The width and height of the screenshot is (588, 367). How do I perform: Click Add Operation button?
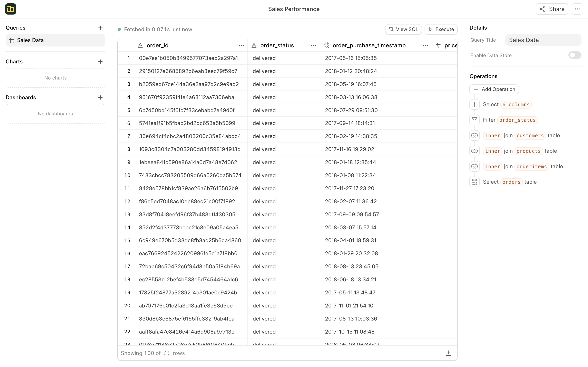[494, 89]
